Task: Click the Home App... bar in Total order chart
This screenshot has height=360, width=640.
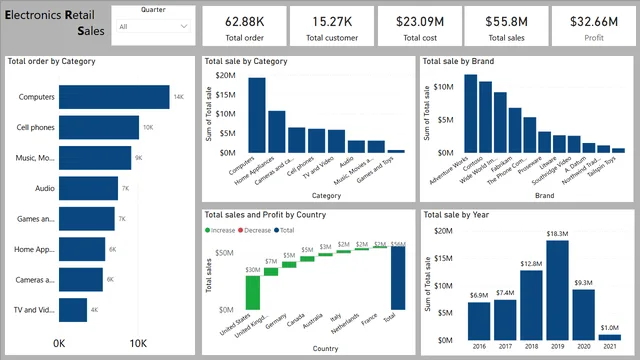Action: 82,249
